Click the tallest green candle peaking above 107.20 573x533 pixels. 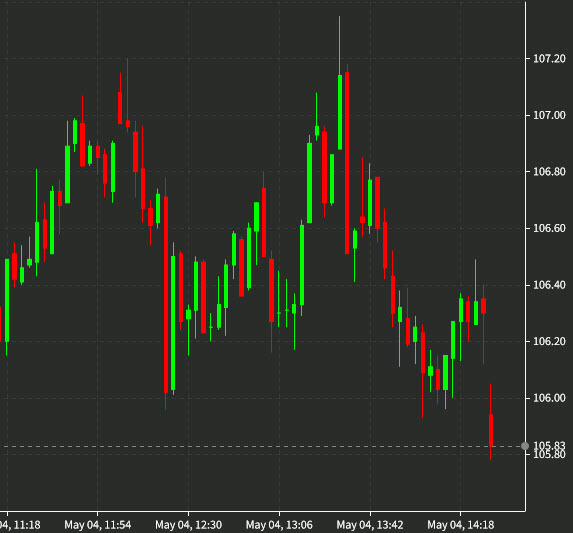[x=340, y=112]
